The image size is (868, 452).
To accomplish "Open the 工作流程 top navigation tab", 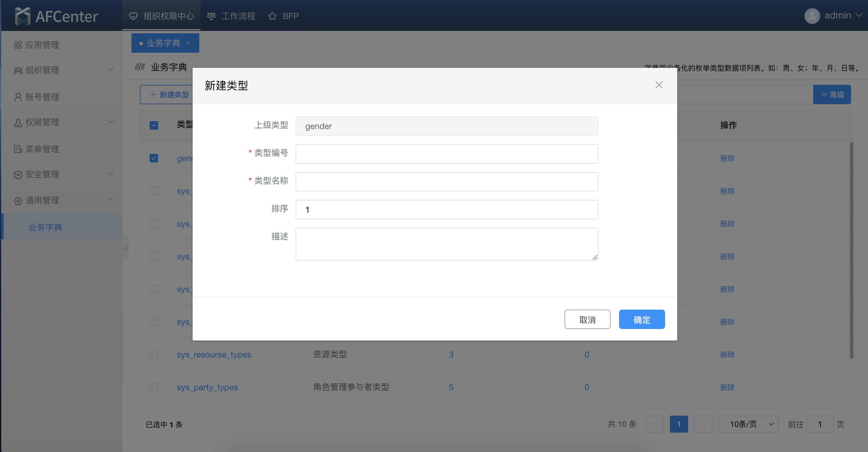I will (231, 16).
